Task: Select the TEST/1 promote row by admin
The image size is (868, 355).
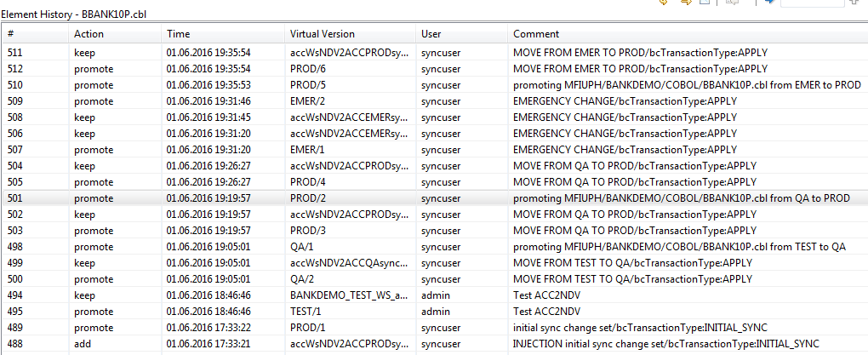Action: click(x=435, y=312)
